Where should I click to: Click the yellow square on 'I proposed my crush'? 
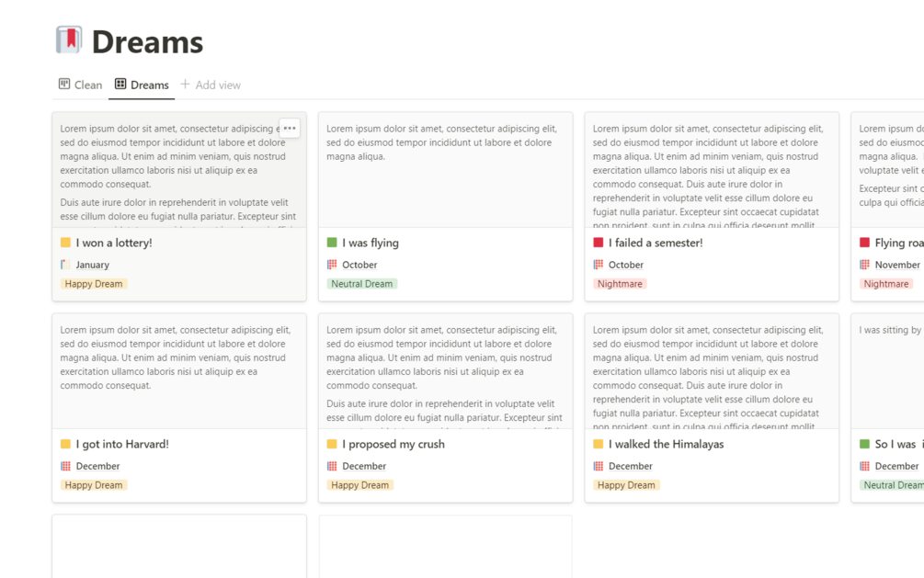332,444
